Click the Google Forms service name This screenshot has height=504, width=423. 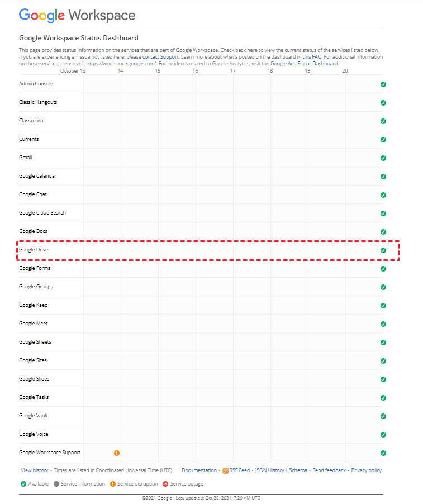pos(35,268)
